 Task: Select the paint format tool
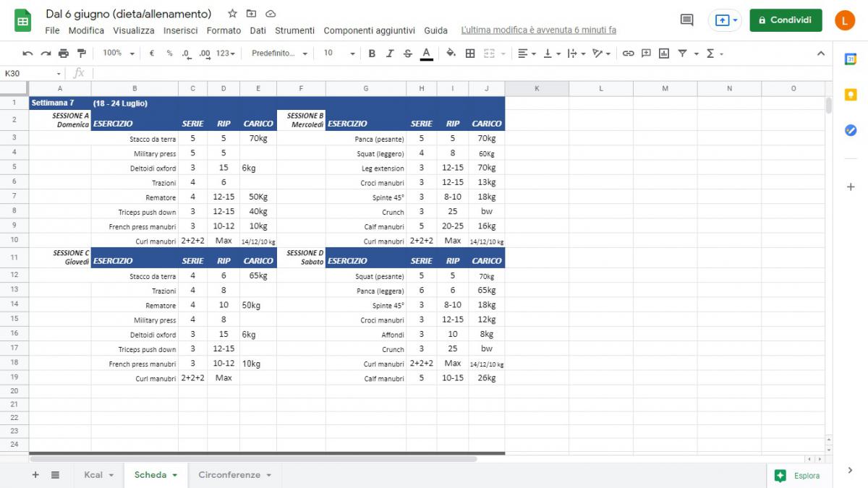[81, 53]
